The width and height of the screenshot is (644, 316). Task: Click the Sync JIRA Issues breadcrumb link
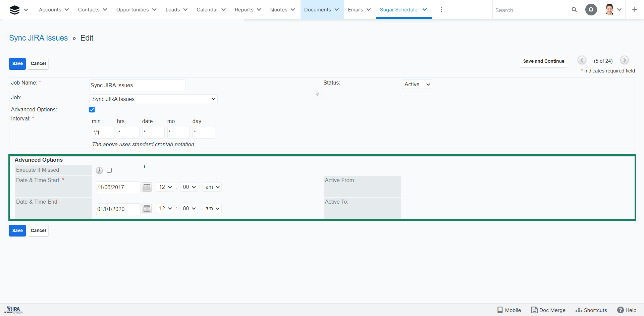coord(39,38)
